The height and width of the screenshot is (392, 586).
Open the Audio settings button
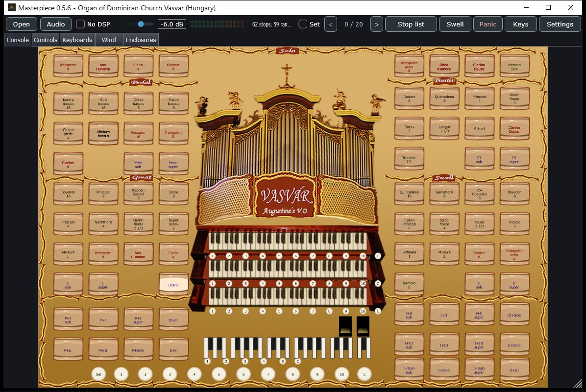[x=56, y=24]
